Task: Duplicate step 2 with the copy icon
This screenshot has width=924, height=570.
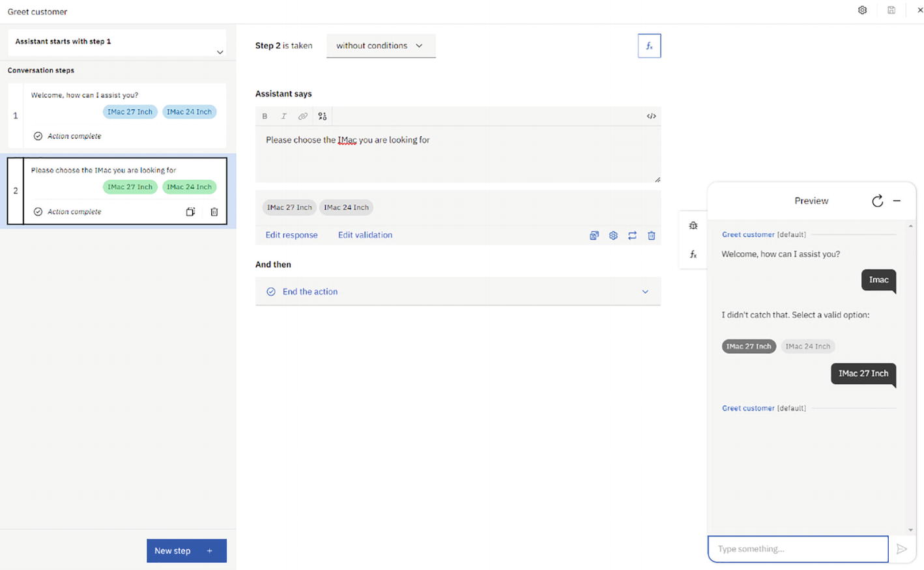Action: [x=190, y=212]
